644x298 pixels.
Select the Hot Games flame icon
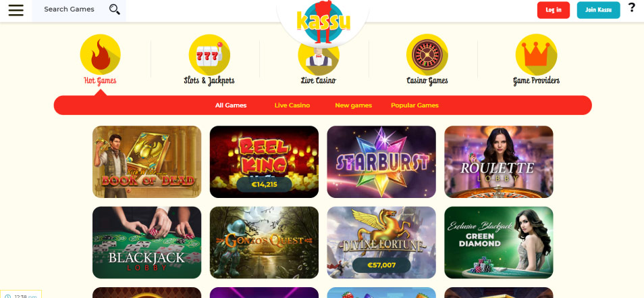click(100, 54)
